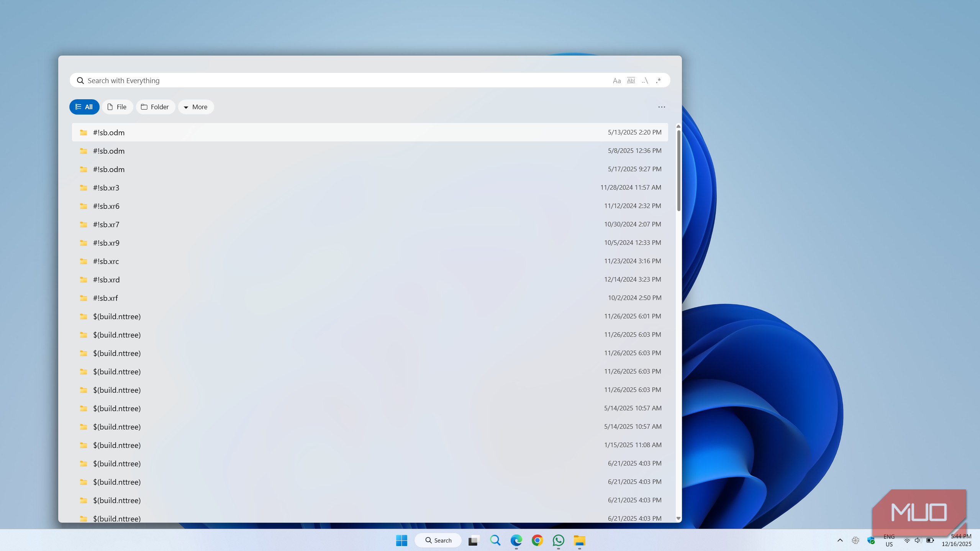Image resolution: width=980 pixels, height=551 pixels.
Task: Toggle the match whole word option
Action: tap(631, 80)
